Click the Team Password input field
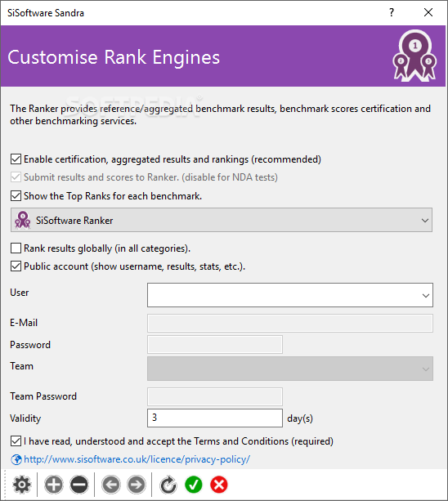 [x=215, y=396]
